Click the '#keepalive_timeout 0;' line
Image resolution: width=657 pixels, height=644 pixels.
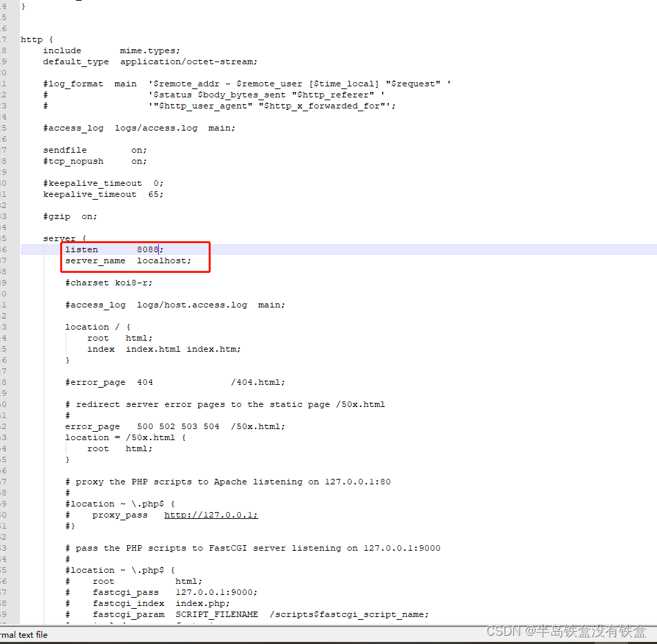tap(103, 184)
